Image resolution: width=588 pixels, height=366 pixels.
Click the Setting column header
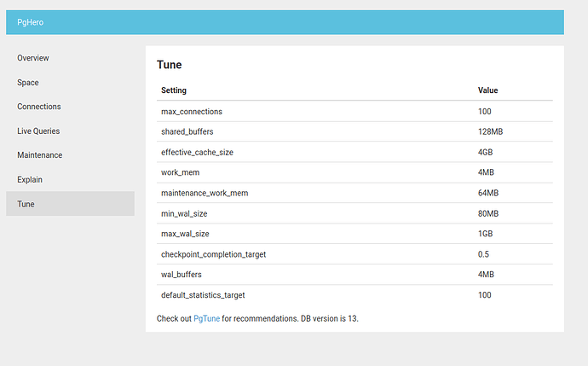pyautogui.click(x=174, y=90)
